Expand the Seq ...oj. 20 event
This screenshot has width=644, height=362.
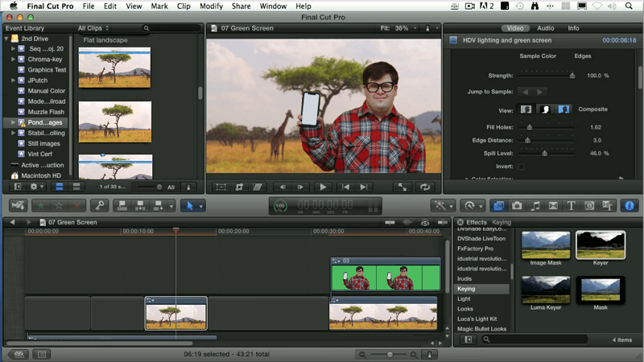[x=13, y=48]
